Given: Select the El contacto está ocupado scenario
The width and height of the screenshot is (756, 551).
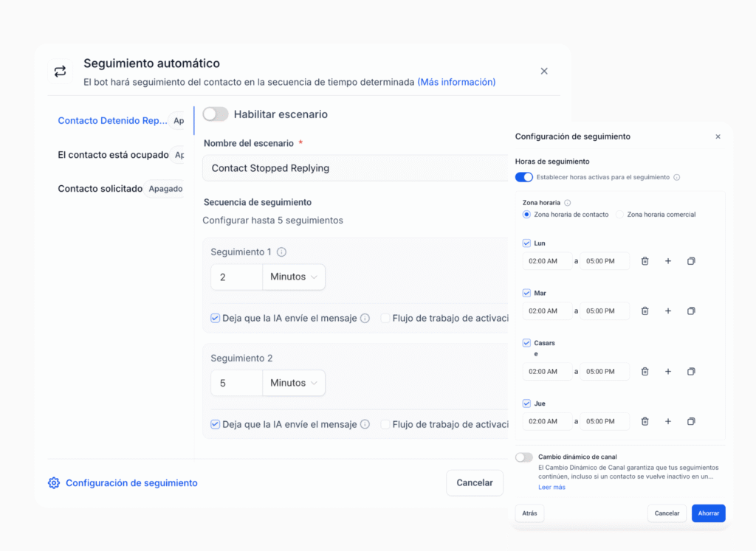Looking at the screenshot, I should click(x=113, y=155).
